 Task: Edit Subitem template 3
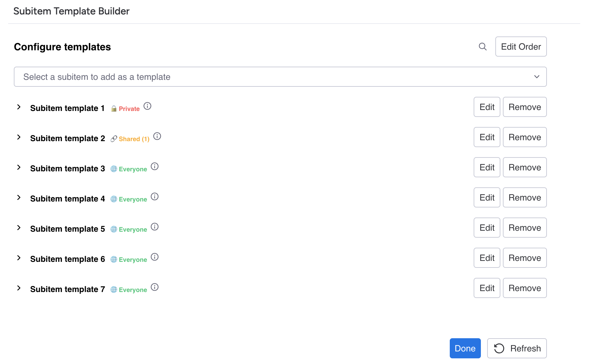pyautogui.click(x=487, y=167)
